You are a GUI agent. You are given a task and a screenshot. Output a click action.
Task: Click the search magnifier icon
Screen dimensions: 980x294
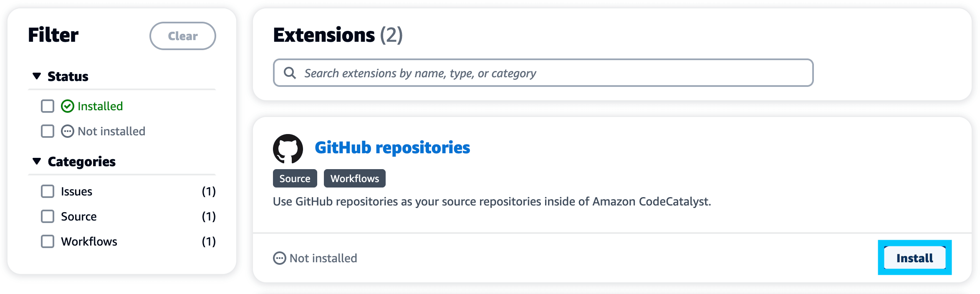click(290, 73)
